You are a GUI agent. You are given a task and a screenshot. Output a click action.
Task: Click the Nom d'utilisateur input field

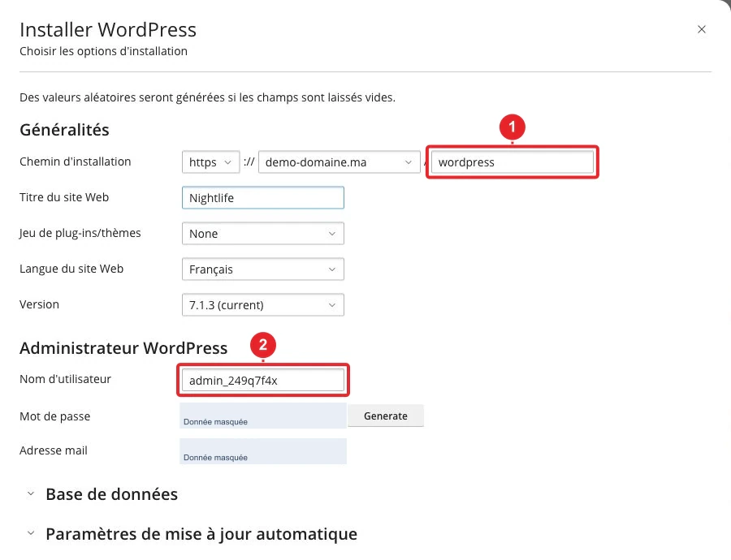click(x=263, y=380)
